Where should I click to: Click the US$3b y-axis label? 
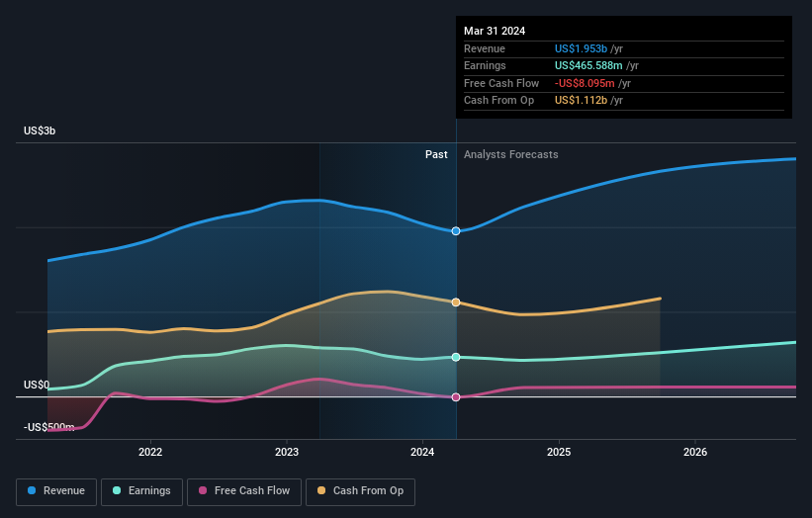click(40, 130)
